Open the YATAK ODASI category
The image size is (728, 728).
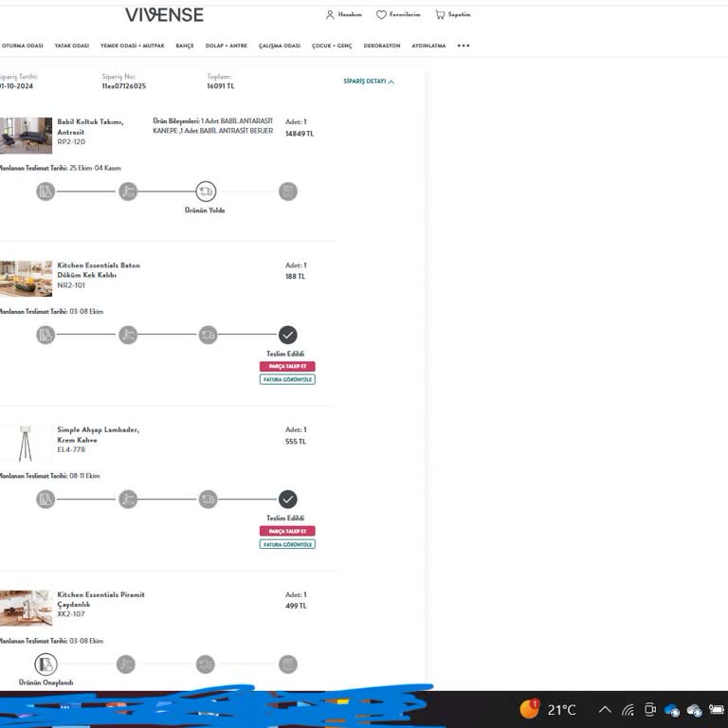pyautogui.click(x=71, y=45)
